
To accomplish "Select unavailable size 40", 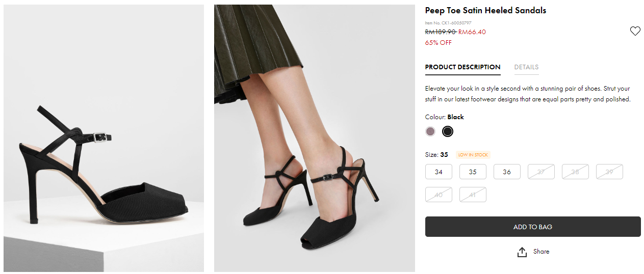I will pos(439,195).
